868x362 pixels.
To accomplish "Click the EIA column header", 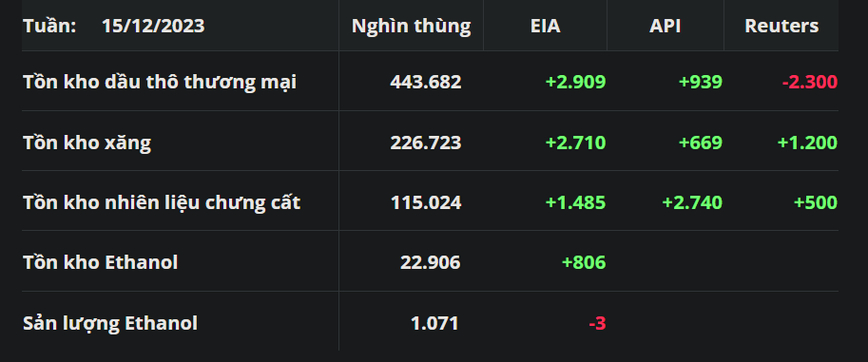I will click(546, 26).
